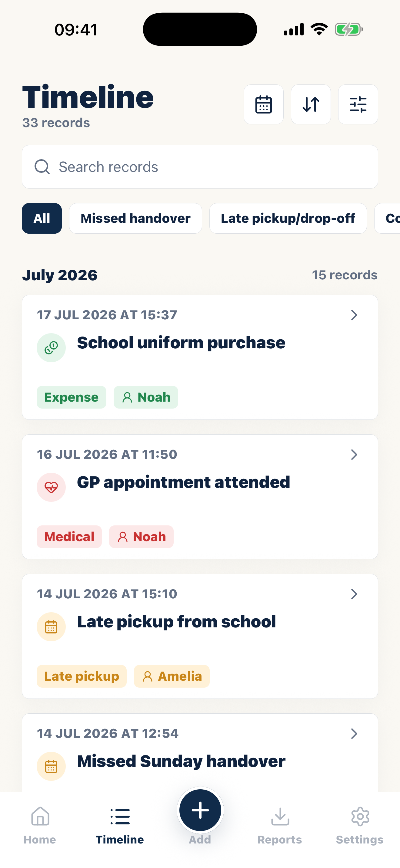Tap the plus Add button
The image size is (400, 868).
pos(200,810)
